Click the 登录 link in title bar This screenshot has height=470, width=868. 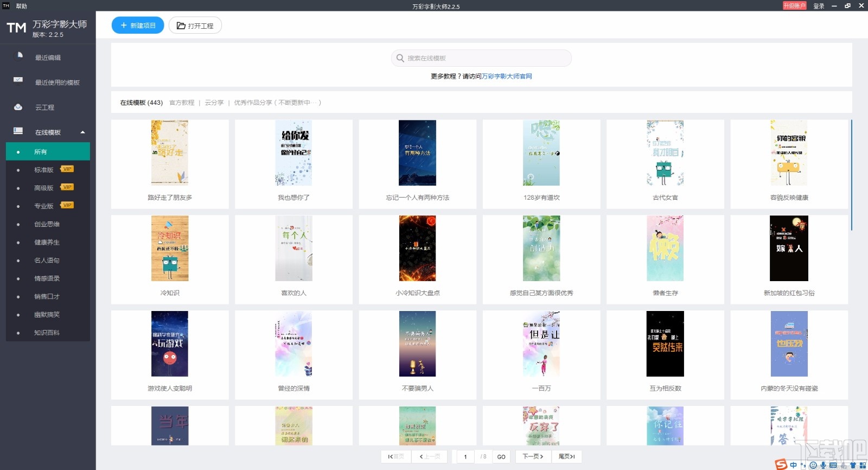click(x=819, y=6)
